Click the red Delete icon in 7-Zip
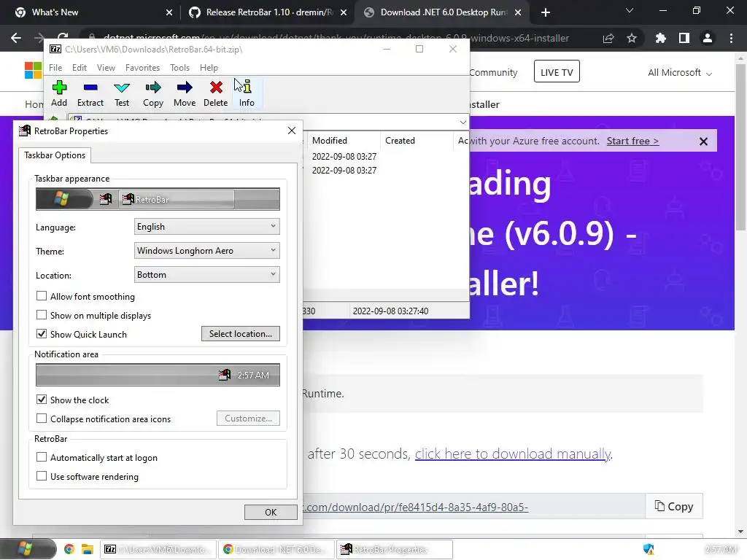 click(216, 93)
